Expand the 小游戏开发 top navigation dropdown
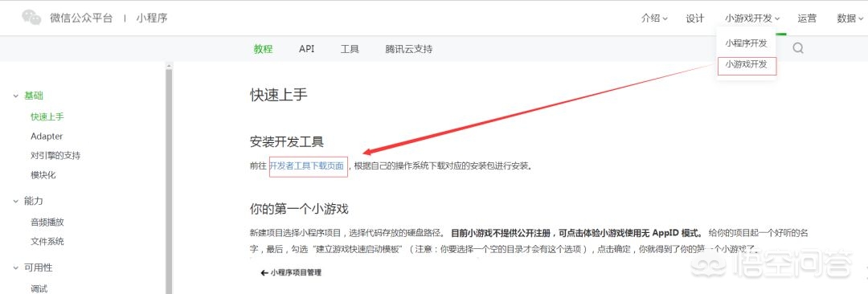 click(753, 18)
